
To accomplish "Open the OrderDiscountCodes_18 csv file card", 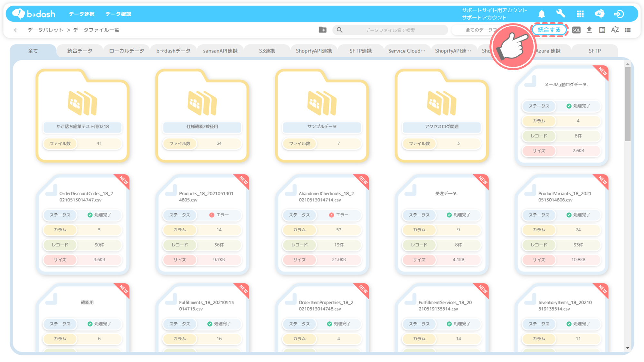I will [x=82, y=225].
